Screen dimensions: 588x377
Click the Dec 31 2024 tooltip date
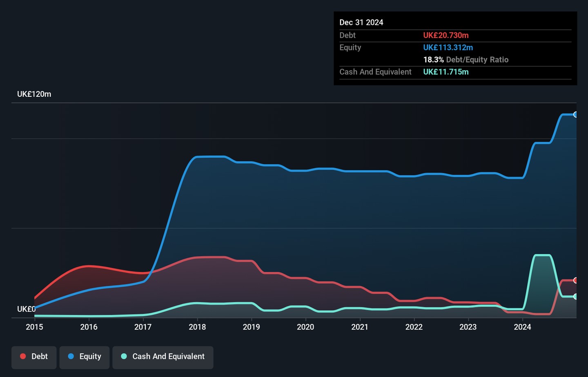(x=361, y=22)
